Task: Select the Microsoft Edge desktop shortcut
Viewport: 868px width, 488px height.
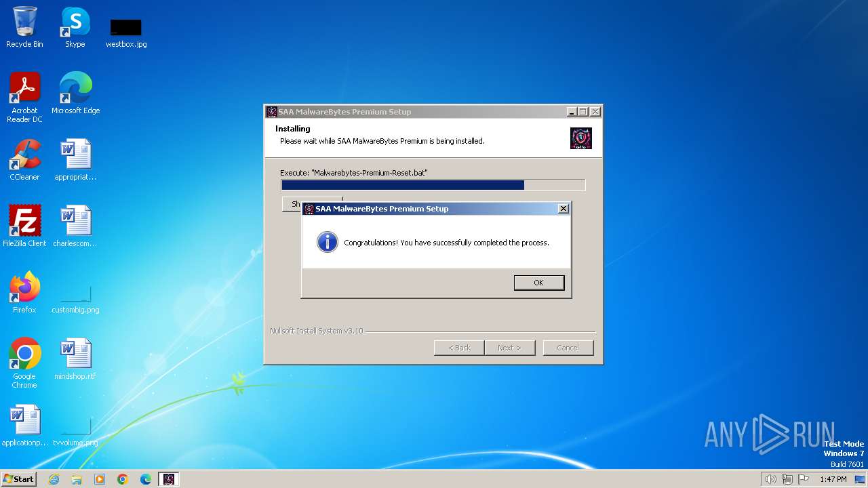Action: (x=75, y=94)
